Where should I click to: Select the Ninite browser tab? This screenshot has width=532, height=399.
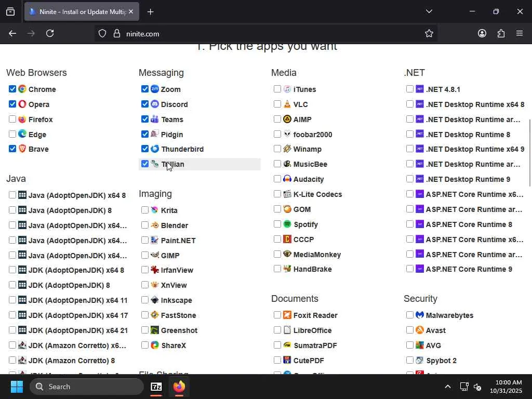tap(82, 11)
